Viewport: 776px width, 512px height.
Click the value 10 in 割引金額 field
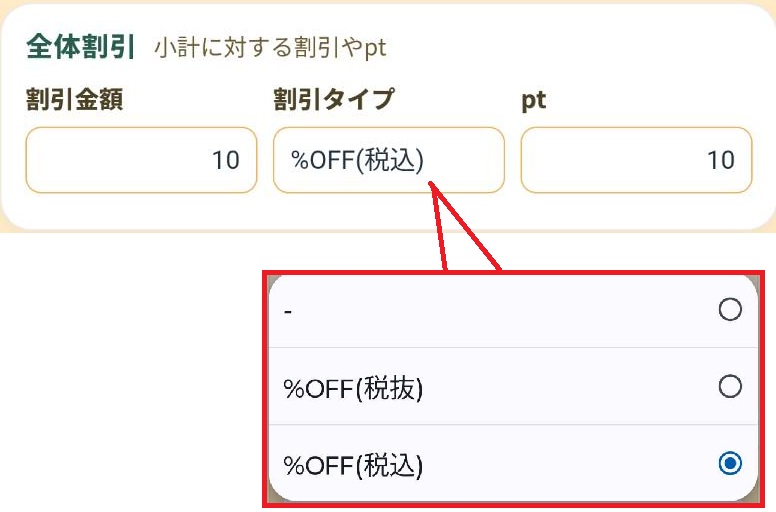[x=226, y=160]
